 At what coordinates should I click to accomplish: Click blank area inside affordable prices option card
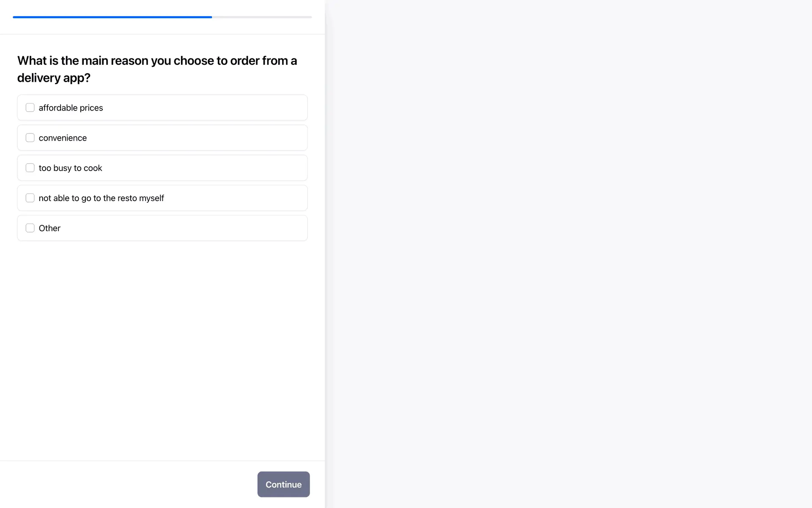[x=211, y=108]
